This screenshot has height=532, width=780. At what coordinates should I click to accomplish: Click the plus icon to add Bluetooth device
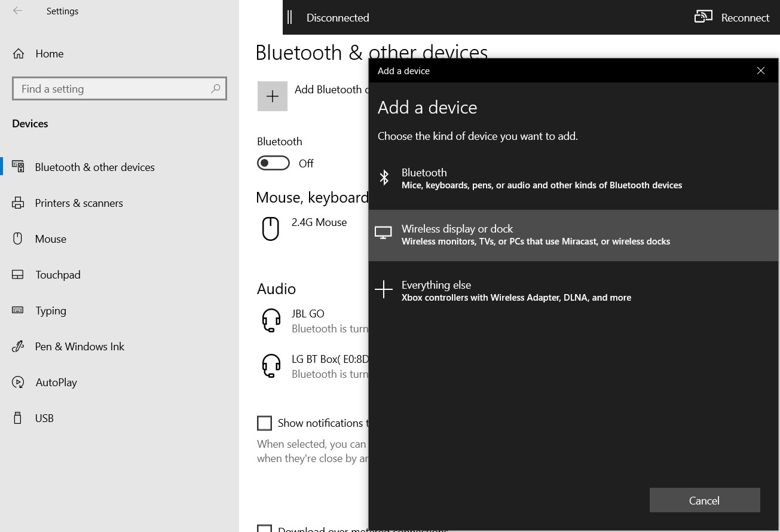point(273,96)
